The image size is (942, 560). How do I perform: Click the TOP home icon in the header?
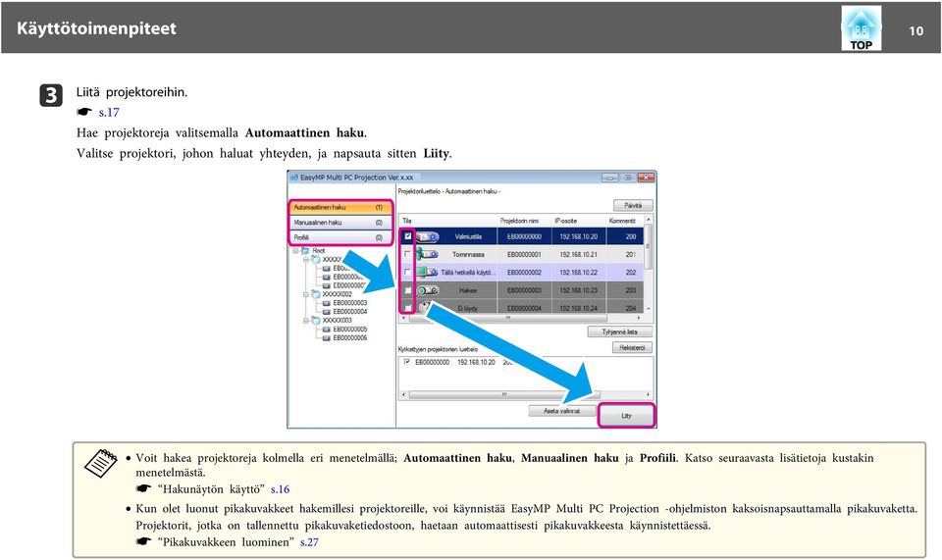tap(861, 28)
